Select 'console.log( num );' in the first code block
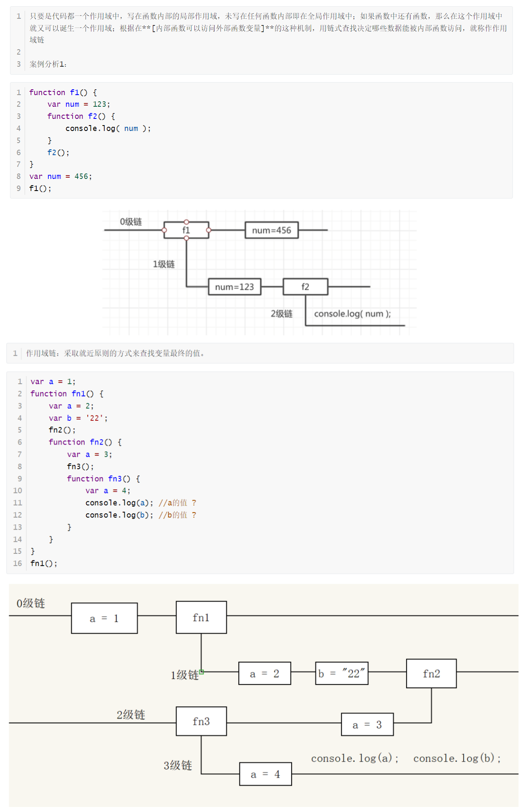Image resolution: width=530 pixels, height=812 pixels. tap(108, 128)
